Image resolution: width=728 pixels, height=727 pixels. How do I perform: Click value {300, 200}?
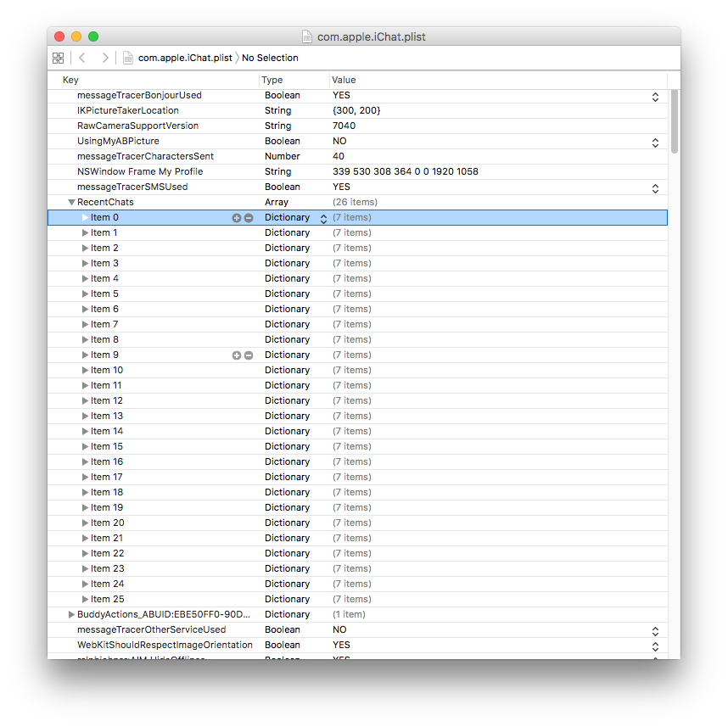point(356,110)
